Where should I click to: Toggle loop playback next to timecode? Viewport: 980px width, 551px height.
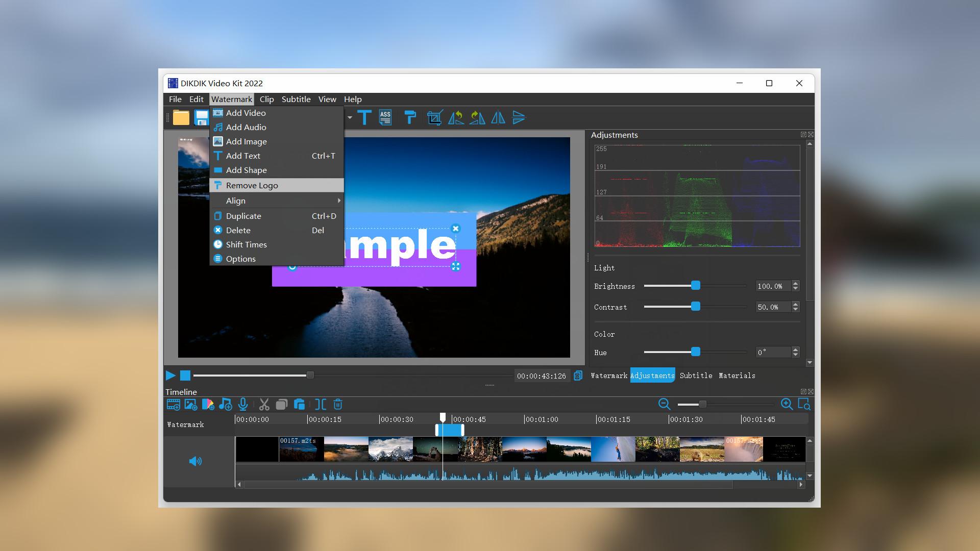tap(578, 375)
